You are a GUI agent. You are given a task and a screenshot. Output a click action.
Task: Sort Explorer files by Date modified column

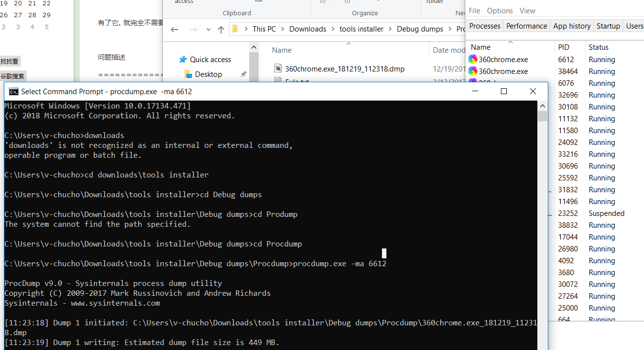pos(448,50)
